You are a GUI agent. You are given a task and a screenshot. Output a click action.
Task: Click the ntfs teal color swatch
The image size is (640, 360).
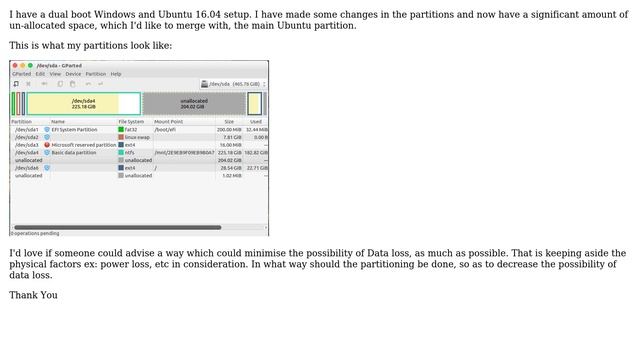click(x=121, y=153)
